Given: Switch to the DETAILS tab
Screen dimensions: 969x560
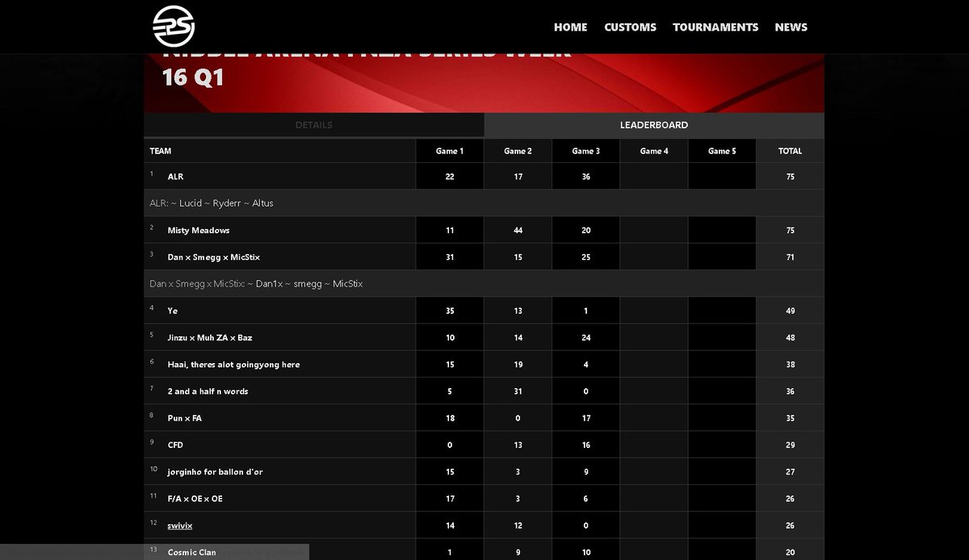Looking at the screenshot, I should [314, 125].
